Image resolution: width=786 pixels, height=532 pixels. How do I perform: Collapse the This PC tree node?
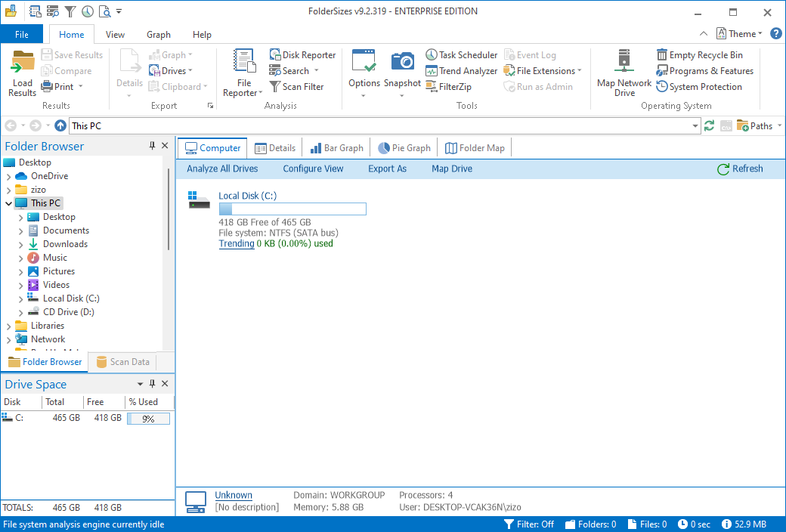pyautogui.click(x=8, y=203)
